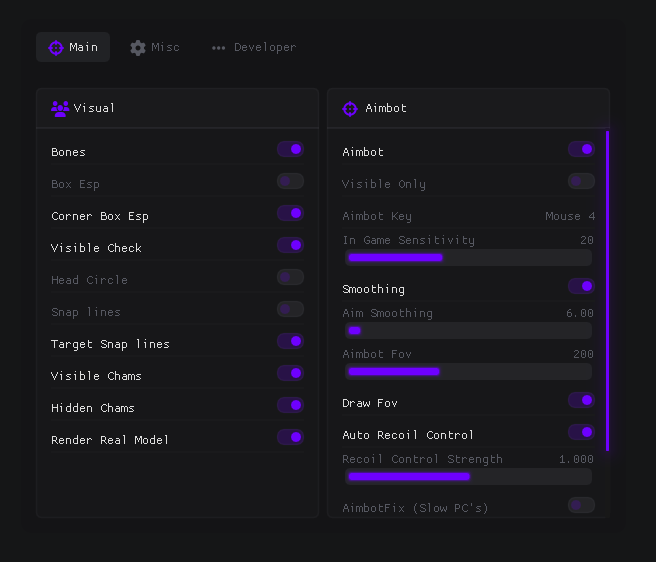The height and width of the screenshot is (562, 656).
Task: Switch to the Misc tab
Action: pos(155,47)
